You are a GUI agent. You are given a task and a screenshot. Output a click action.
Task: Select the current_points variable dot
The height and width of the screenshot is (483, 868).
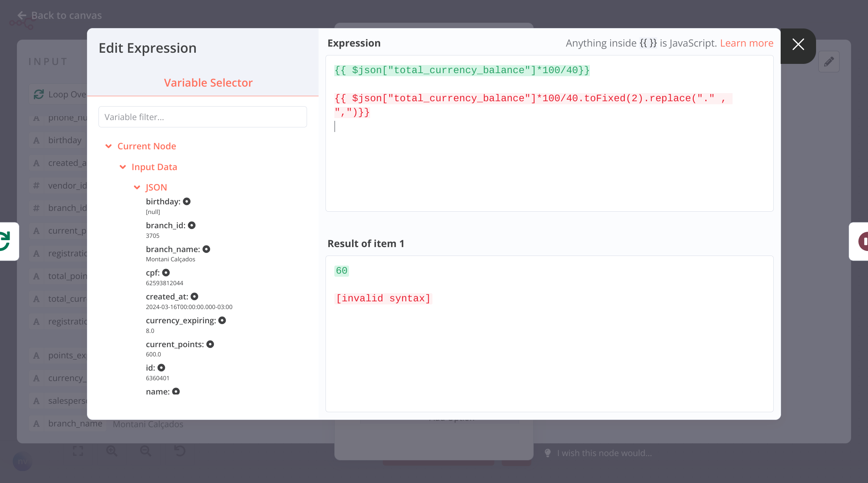[210, 344]
